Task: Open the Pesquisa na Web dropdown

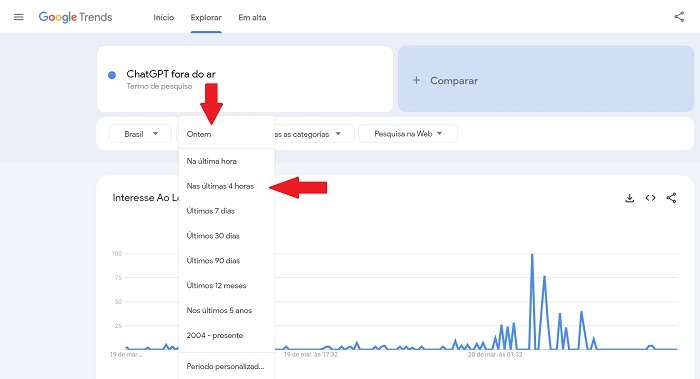Action: click(x=408, y=133)
